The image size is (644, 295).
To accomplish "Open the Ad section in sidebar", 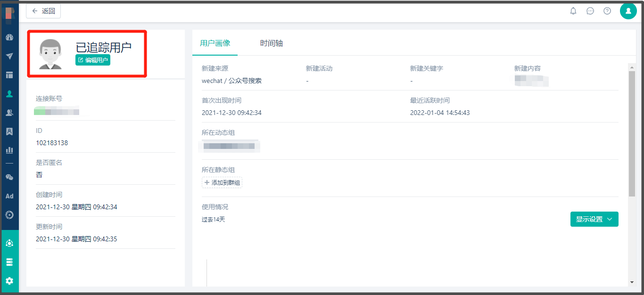I will point(9,196).
